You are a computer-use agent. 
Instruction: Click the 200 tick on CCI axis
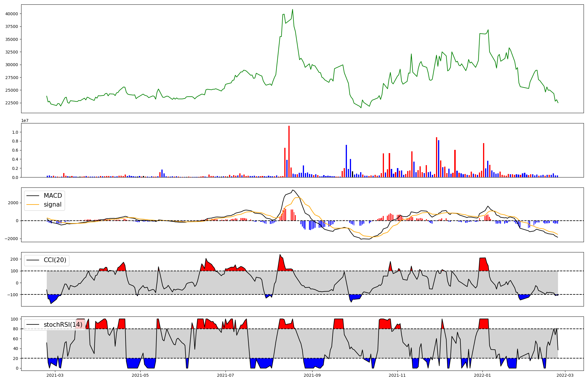click(x=14, y=259)
